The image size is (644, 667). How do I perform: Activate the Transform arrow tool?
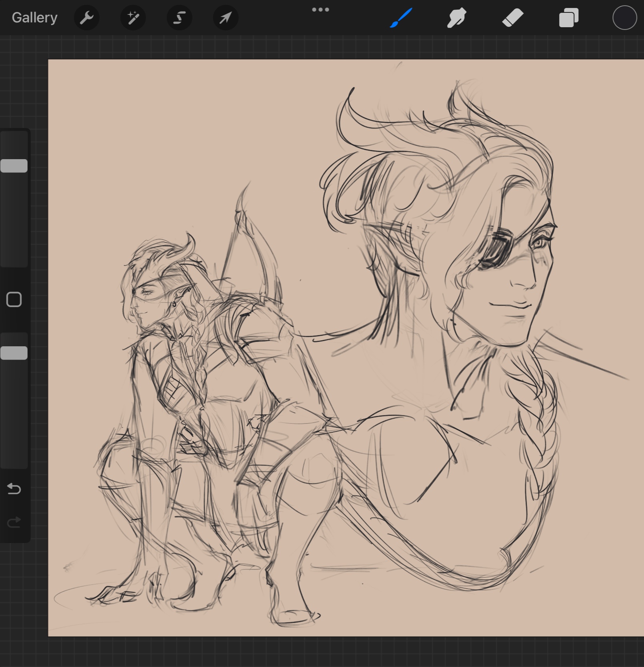[226, 18]
